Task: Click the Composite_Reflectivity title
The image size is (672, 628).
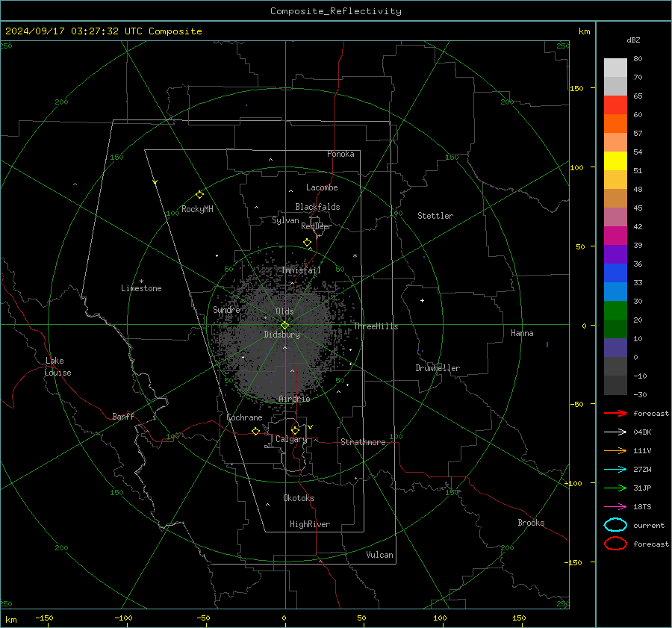Action: point(336,11)
